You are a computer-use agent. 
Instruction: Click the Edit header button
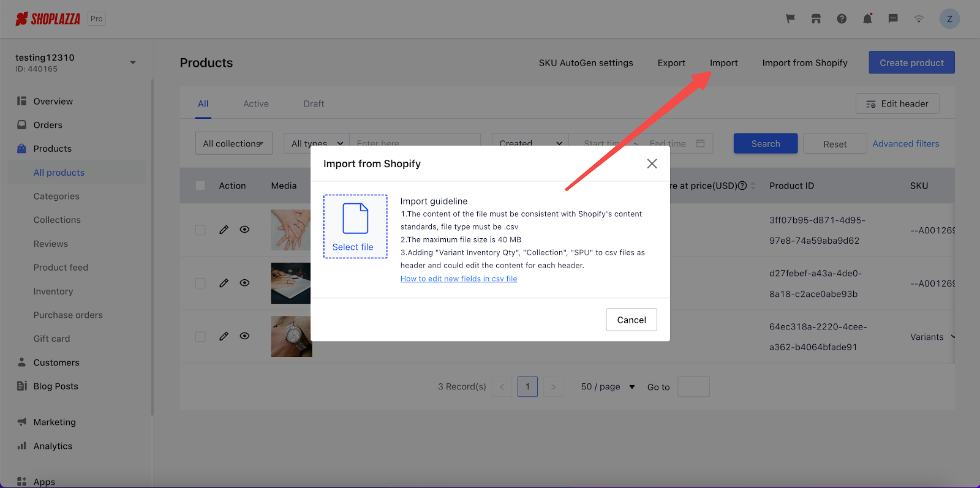897,103
